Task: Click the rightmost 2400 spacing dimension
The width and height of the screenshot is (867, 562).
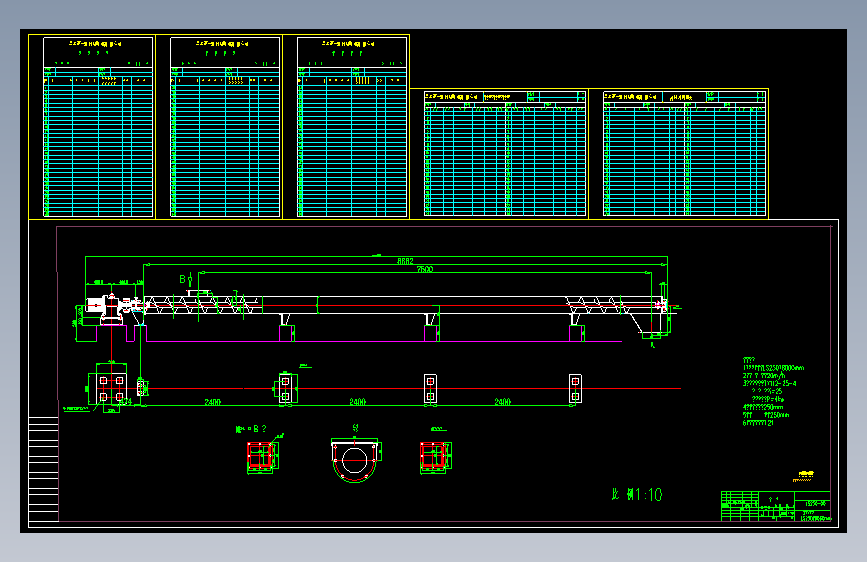Action: coord(503,402)
